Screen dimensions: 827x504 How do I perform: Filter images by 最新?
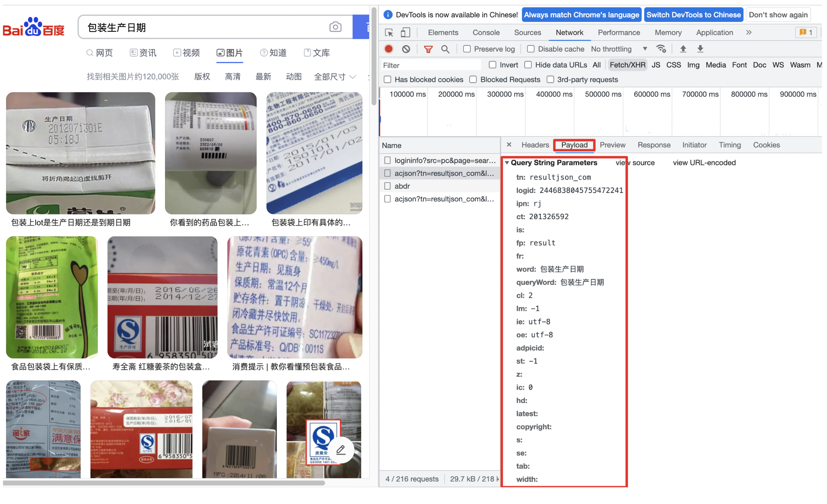click(x=263, y=77)
